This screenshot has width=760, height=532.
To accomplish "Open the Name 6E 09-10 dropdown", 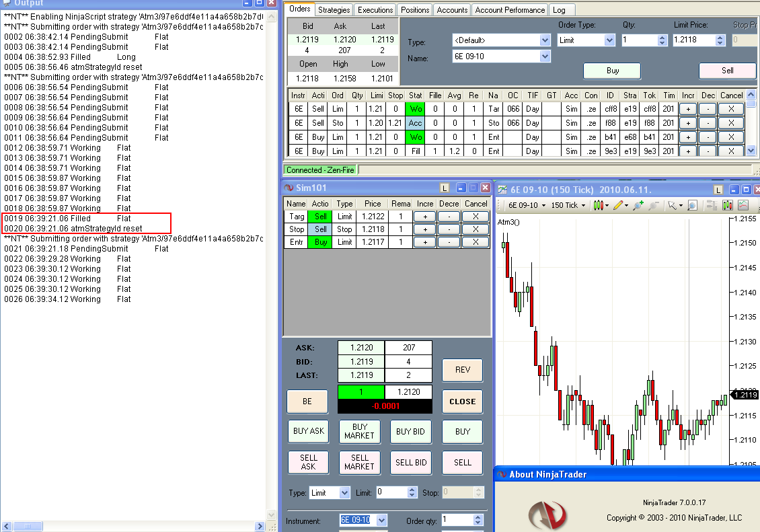I will point(545,56).
